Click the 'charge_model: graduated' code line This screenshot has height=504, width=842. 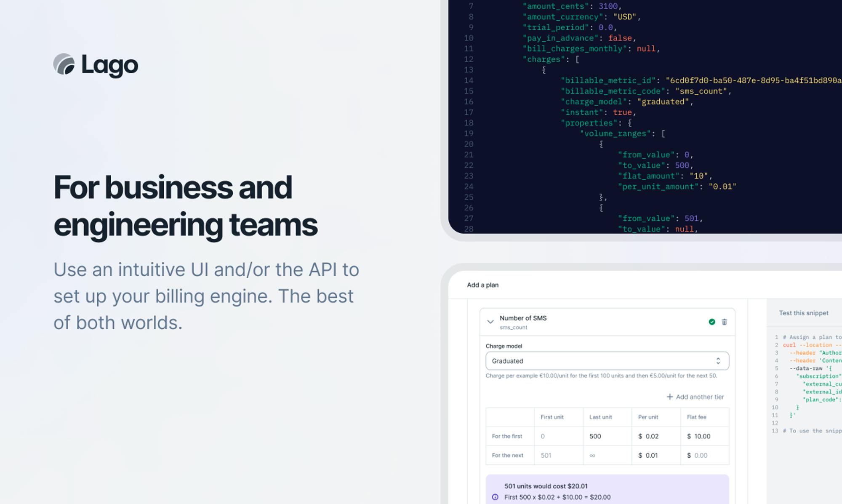[627, 101]
